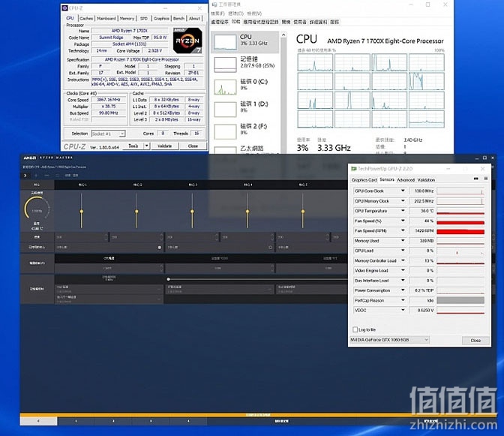The width and height of the screenshot is (504, 436).
Task: Switch to the 使用者 tab in Task Manager
Action: tap(299, 22)
